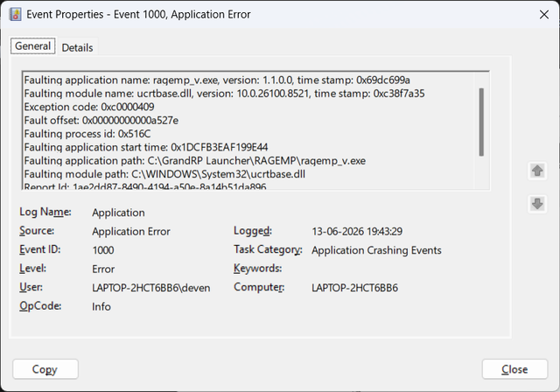
Task: Click the Source value Application Error
Action: tap(131, 231)
